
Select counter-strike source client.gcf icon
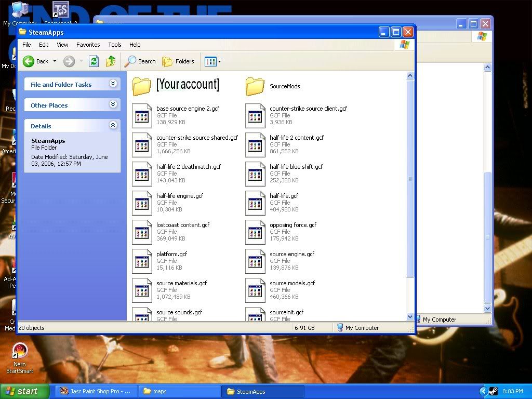[x=255, y=116]
